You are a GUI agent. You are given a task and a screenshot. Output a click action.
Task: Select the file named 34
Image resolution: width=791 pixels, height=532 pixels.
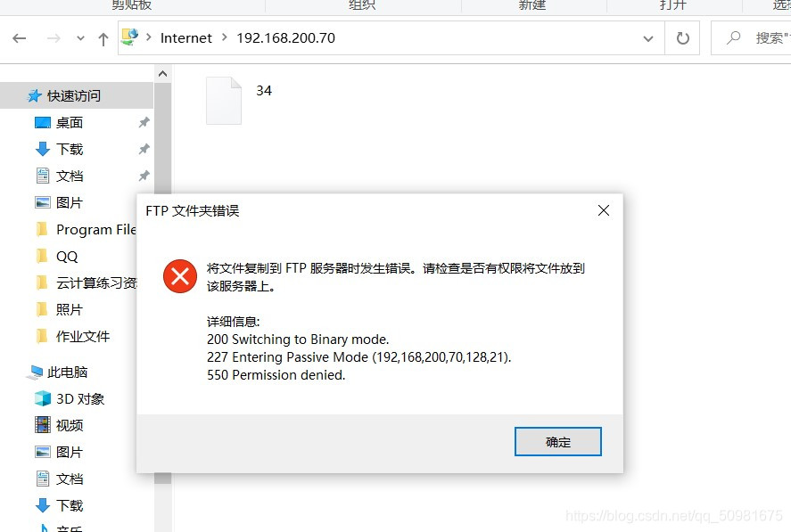[240, 100]
